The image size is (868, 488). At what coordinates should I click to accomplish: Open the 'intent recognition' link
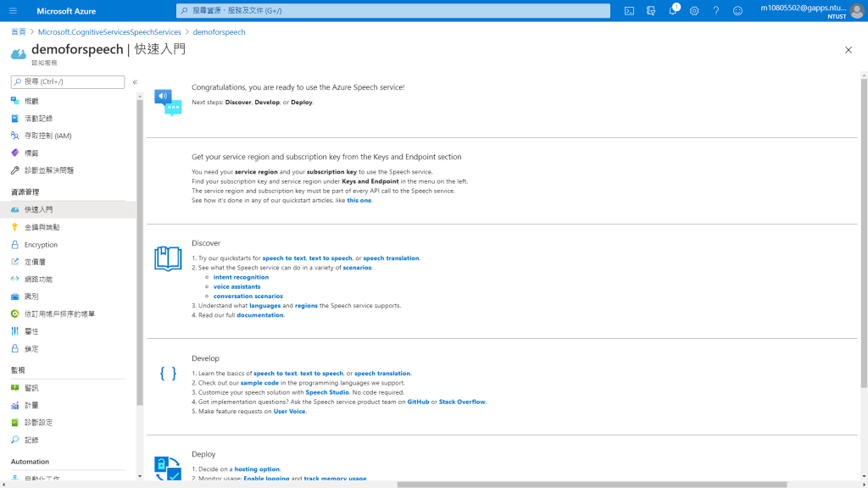241,277
